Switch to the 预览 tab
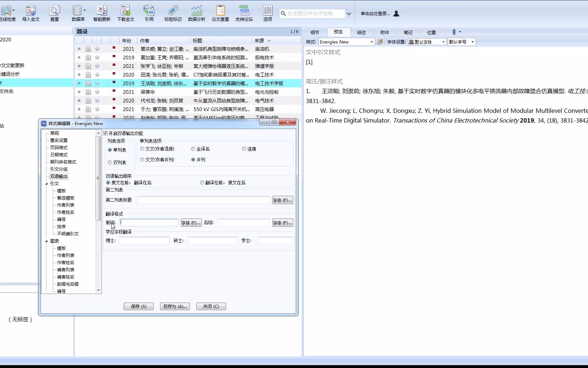This screenshot has height=368, width=588. (338, 32)
